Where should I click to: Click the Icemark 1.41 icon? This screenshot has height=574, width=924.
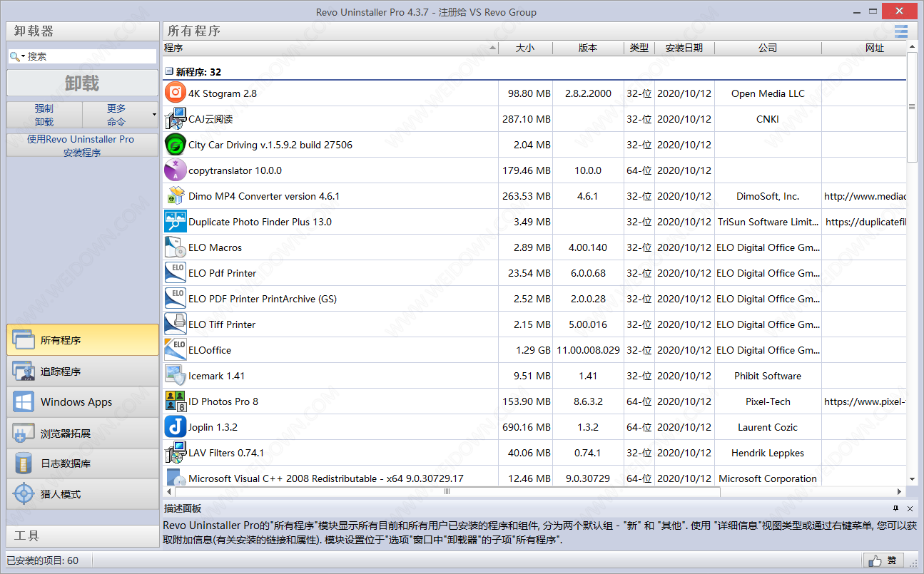point(175,375)
